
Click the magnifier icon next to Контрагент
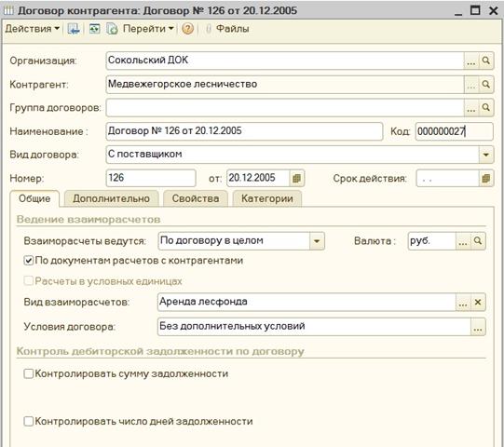[x=486, y=85]
